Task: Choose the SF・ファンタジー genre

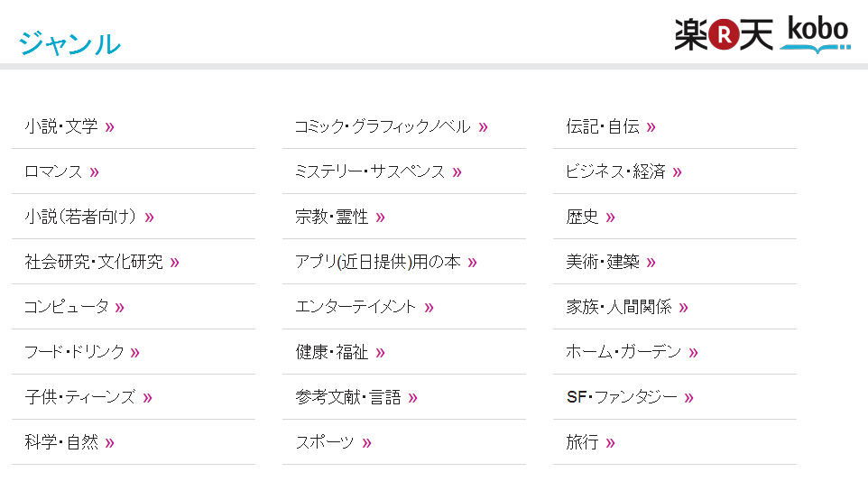Action: pyautogui.click(x=622, y=397)
